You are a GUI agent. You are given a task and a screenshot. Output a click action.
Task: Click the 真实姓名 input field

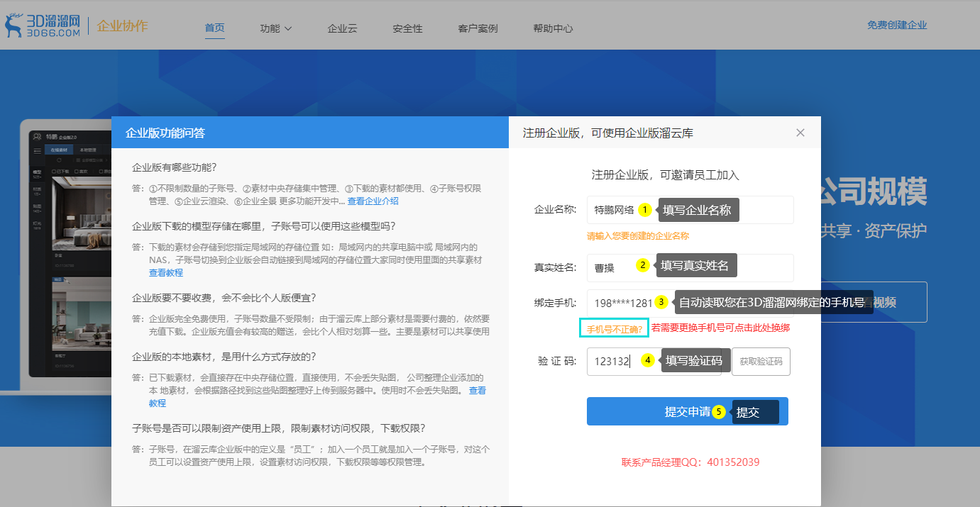pyautogui.click(x=690, y=267)
